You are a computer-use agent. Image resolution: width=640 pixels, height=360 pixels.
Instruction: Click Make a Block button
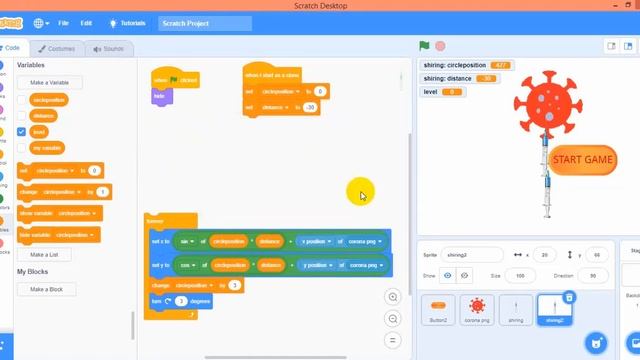pyautogui.click(x=47, y=289)
